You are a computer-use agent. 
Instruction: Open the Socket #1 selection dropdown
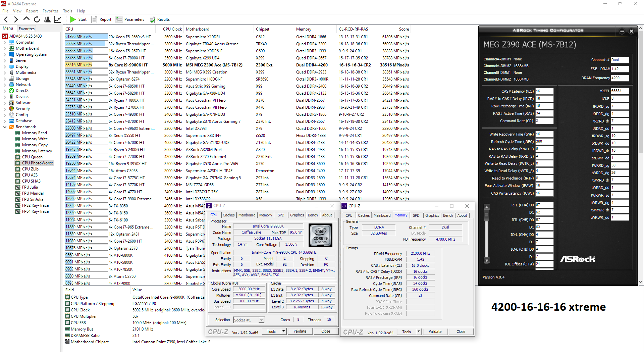(x=261, y=320)
